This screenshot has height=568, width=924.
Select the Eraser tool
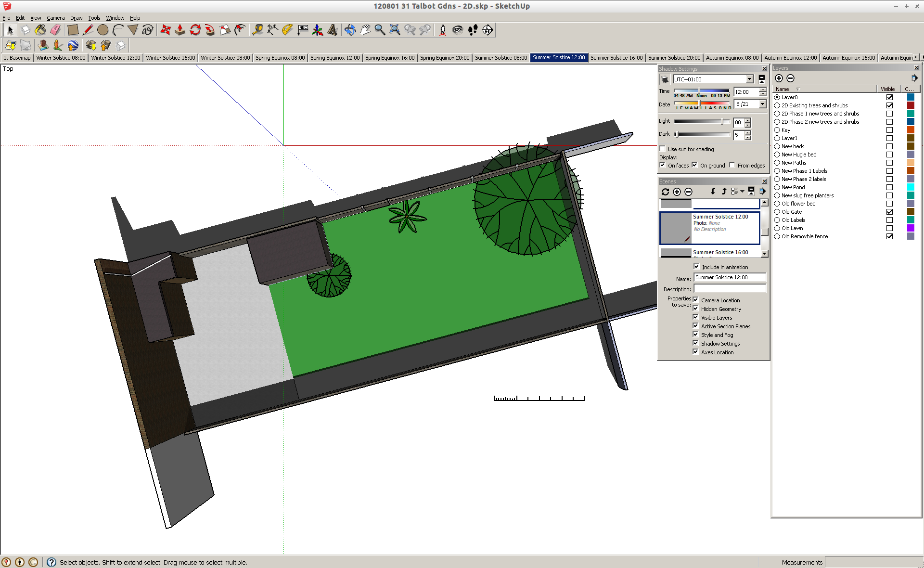click(x=55, y=30)
